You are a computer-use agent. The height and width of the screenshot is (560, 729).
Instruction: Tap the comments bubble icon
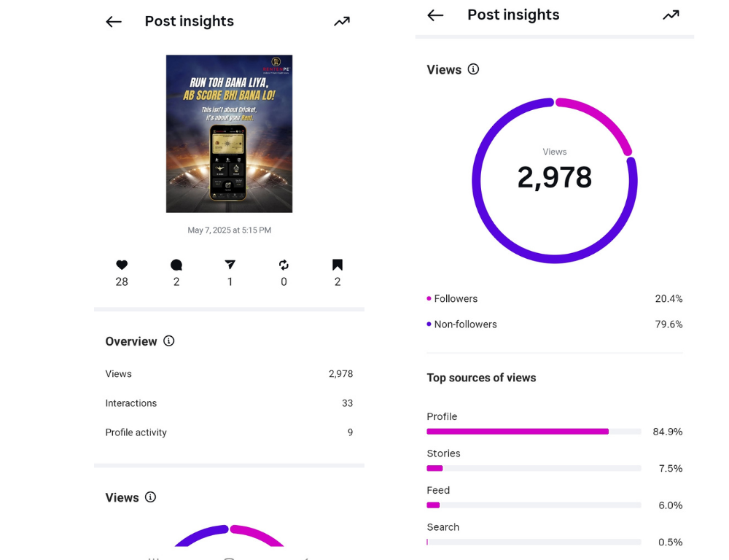pyautogui.click(x=176, y=265)
